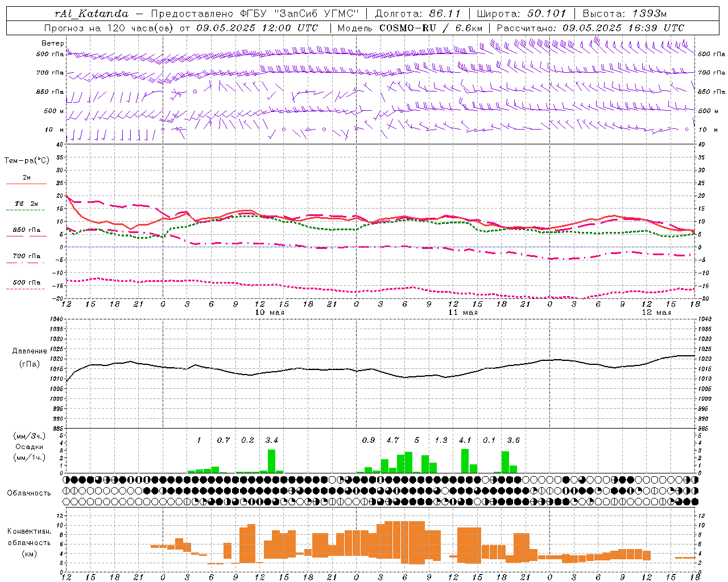Click the '(мм/1ч.)' precipitation unit label
Viewport: 728px width, 582px height.
coord(29,458)
